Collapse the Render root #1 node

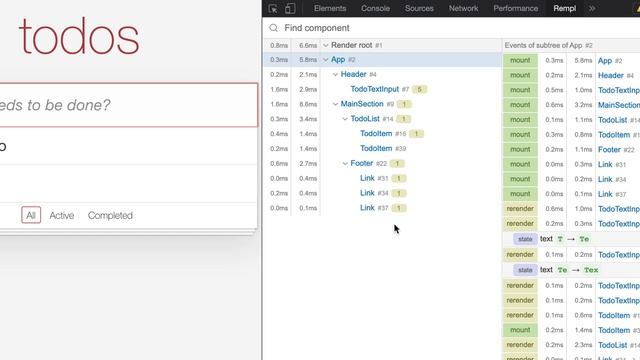coord(326,45)
